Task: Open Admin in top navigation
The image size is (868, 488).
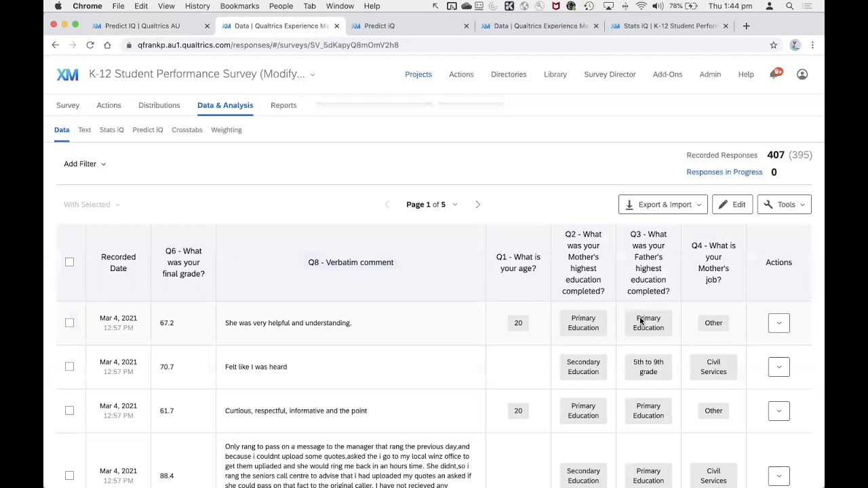Action: [710, 75]
